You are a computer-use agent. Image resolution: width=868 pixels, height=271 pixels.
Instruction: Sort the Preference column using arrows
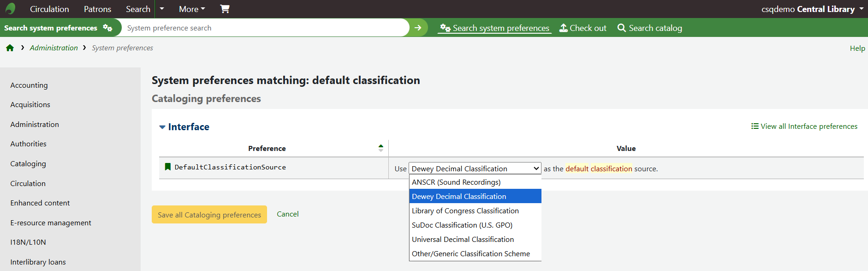coord(380,148)
